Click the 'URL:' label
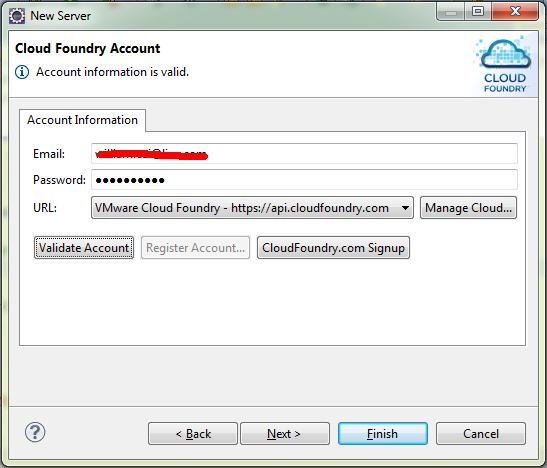The height and width of the screenshot is (468, 547). point(45,208)
